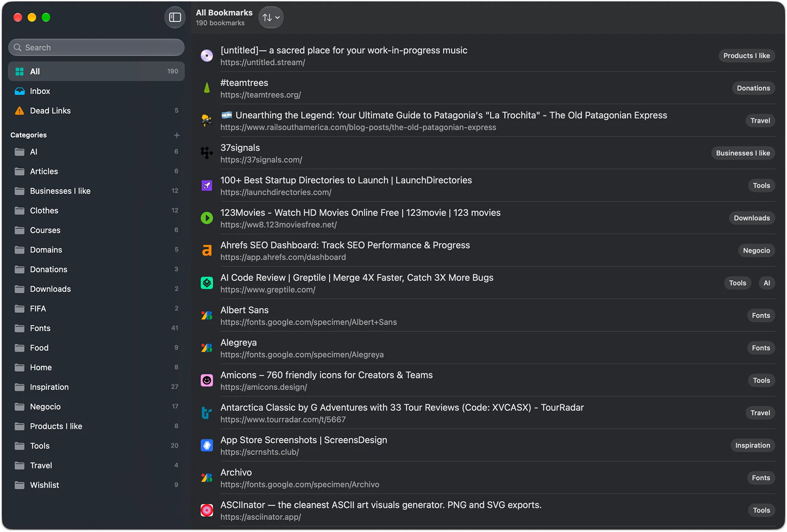Open https://teamtrees.org/ link
Image resolution: width=787 pixels, height=532 pixels.
[x=260, y=95]
